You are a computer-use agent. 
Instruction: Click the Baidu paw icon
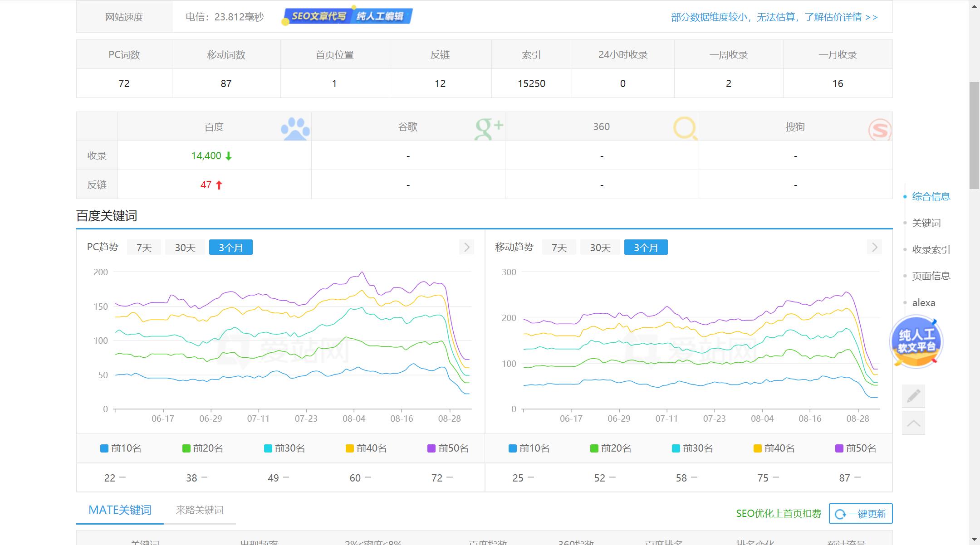(x=295, y=129)
